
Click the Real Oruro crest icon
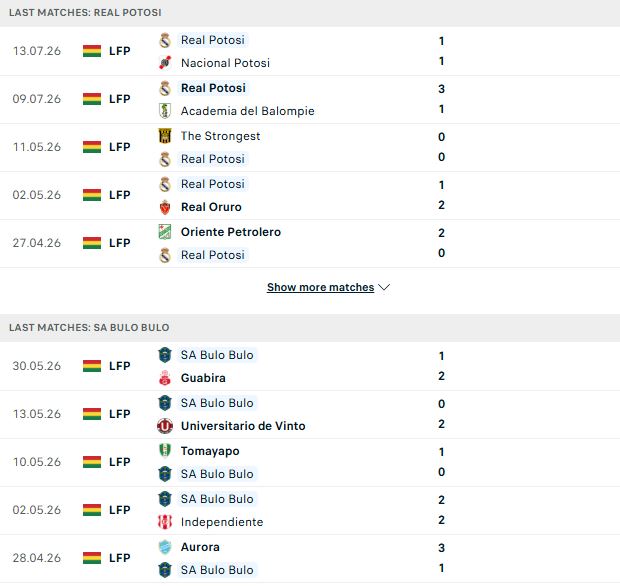pos(165,207)
